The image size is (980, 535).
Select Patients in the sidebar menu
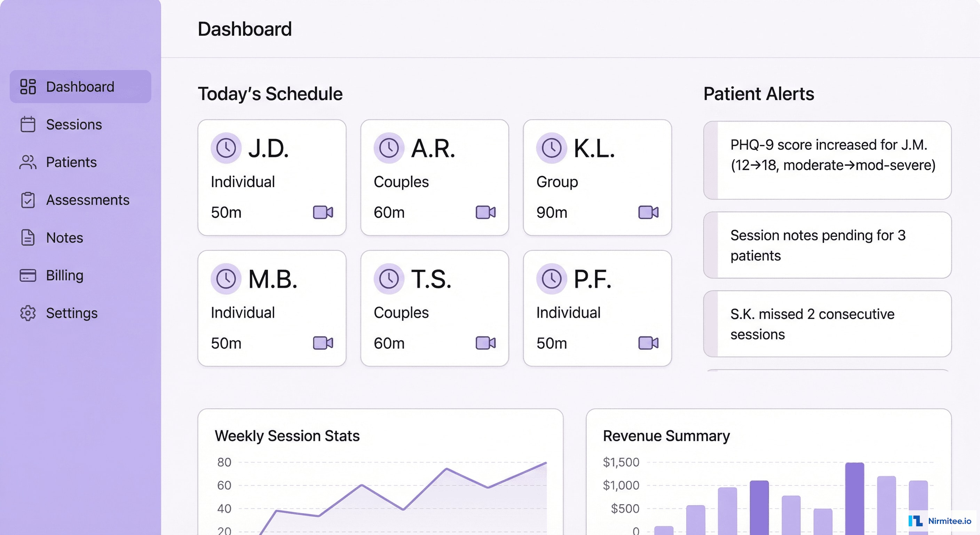coord(71,162)
